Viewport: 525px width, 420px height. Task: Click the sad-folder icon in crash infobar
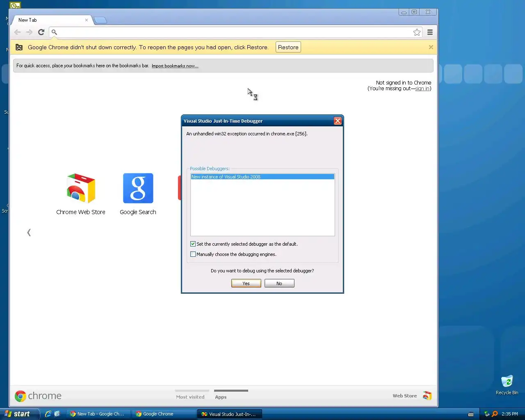(x=19, y=47)
